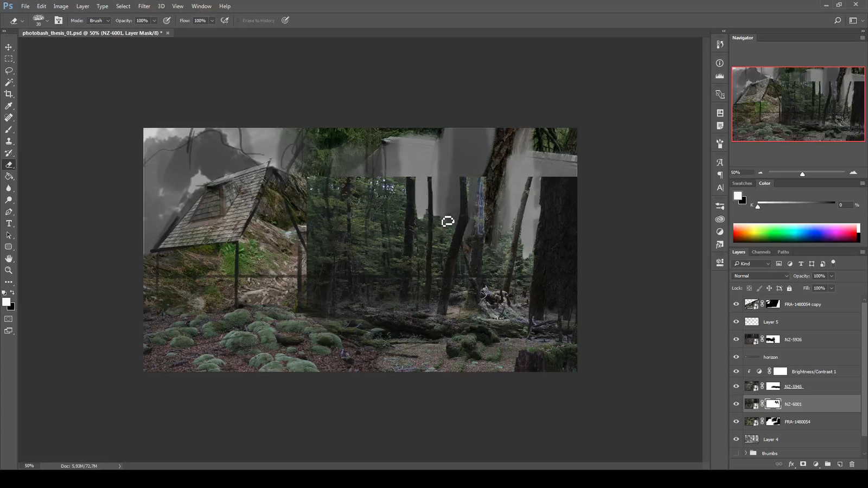Add a layer style via fx icon

click(x=791, y=464)
